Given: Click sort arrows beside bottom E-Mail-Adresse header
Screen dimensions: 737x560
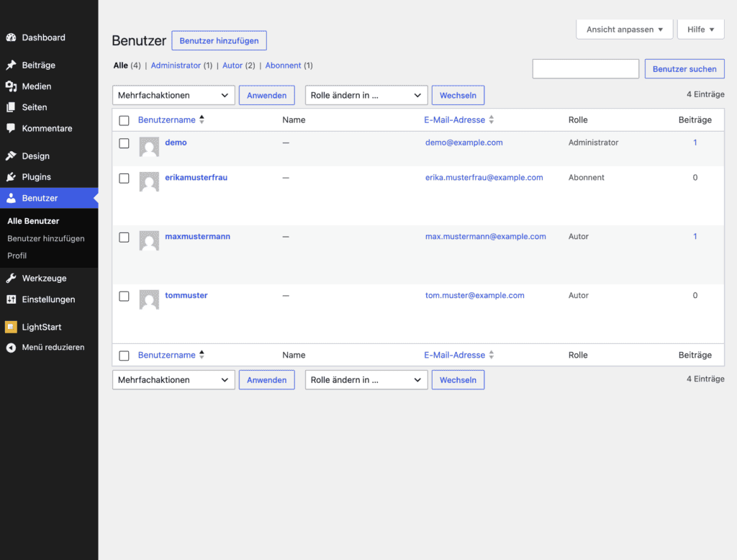Looking at the screenshot, I should click(x=491, y=355).
